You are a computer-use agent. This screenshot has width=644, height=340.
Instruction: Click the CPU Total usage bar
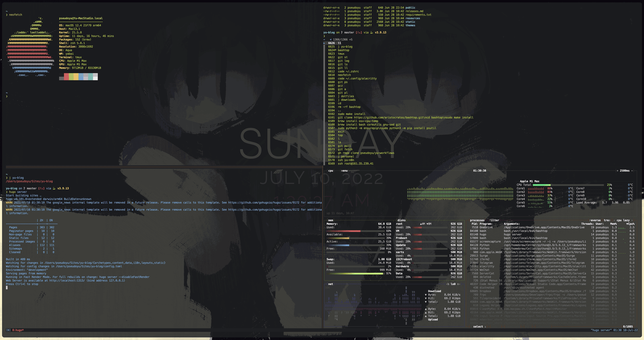(x=568, y=185)
